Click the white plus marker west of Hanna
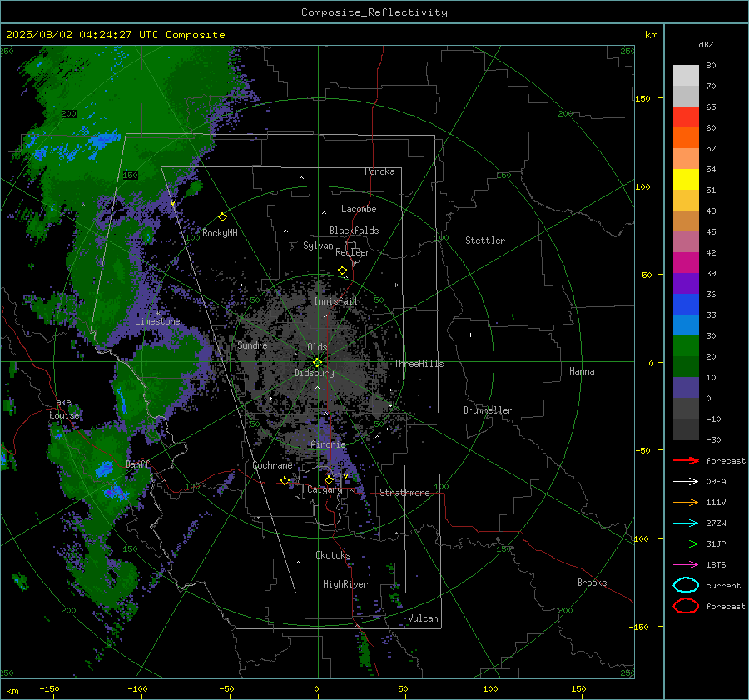Screen dimensions: 749x700 tap(470, 335)
